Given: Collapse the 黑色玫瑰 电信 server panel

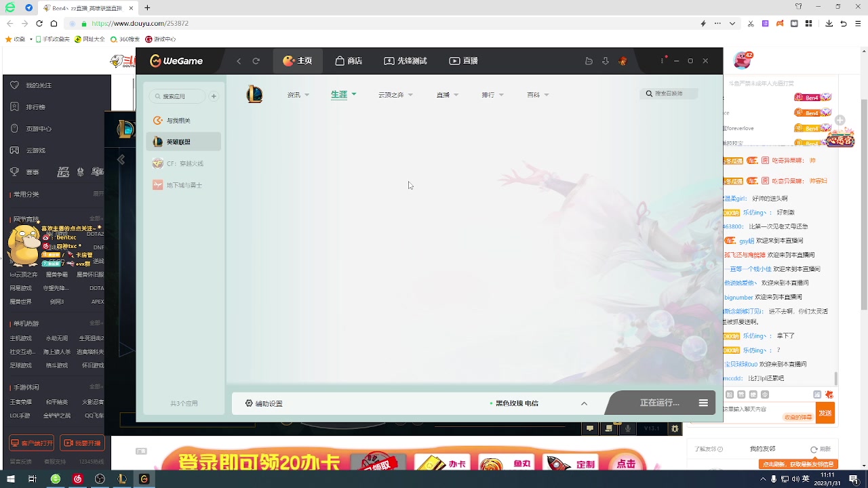Looking at the screenshot, I should pos(584,403).
